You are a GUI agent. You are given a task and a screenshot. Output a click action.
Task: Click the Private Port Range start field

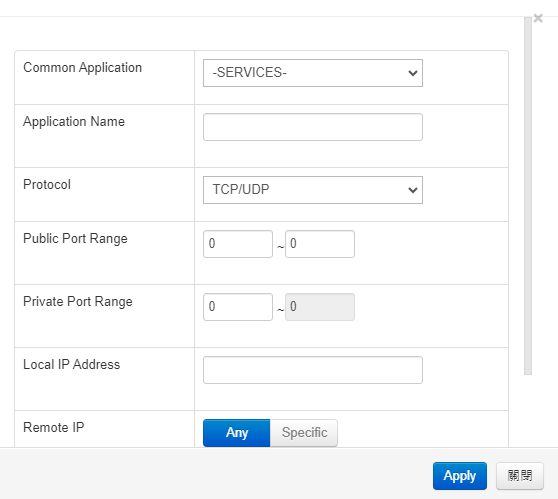[238, 307]
